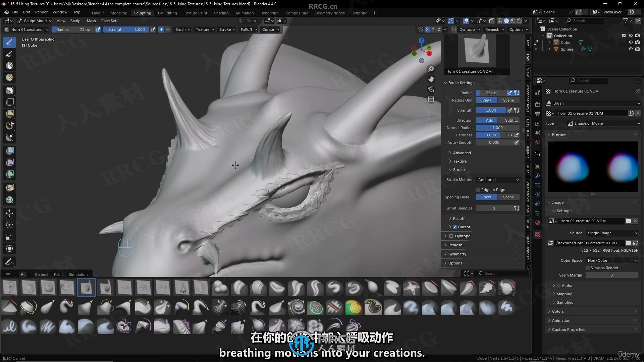
Task: Toggle camera view icon in viewport
Action: click(x=431, y=89)
